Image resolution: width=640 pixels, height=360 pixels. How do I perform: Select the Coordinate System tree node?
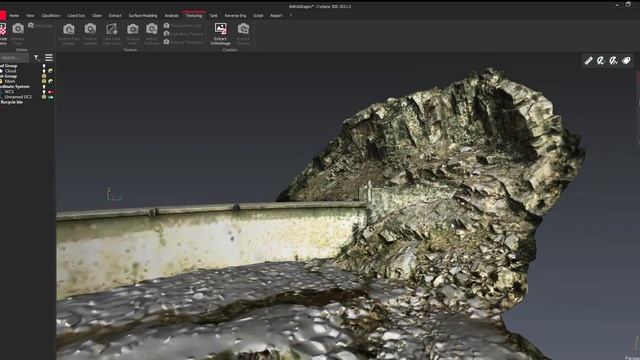click(15, 87)
